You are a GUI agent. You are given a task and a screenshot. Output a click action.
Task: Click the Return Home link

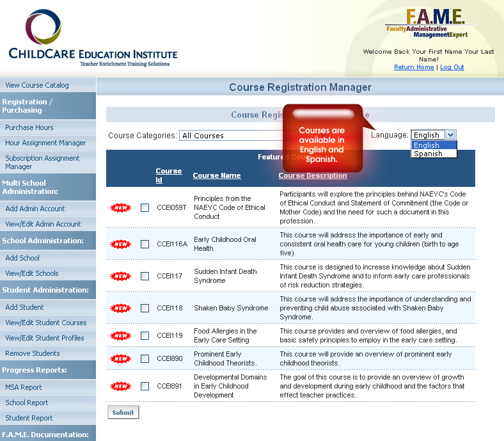coord(414,67)
